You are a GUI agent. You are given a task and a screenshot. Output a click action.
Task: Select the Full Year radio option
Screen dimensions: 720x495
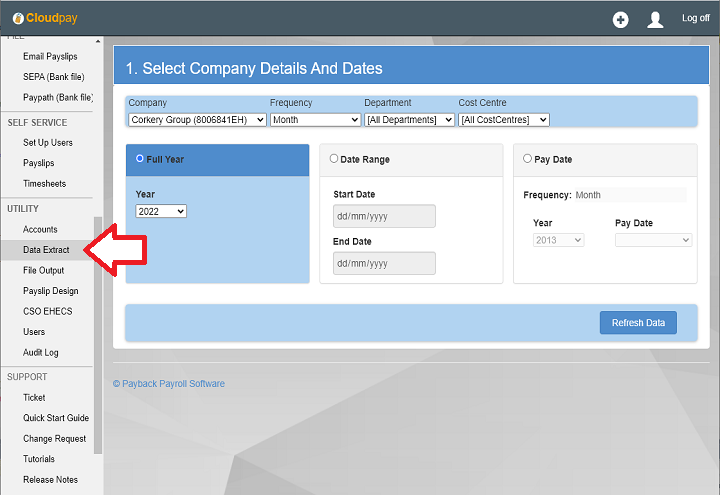point(140,159)
